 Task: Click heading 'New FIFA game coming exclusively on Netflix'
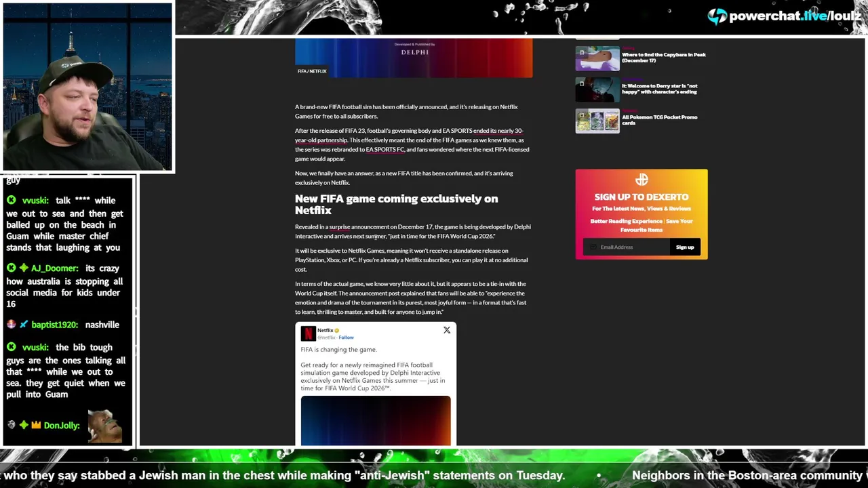pos(397,205)
